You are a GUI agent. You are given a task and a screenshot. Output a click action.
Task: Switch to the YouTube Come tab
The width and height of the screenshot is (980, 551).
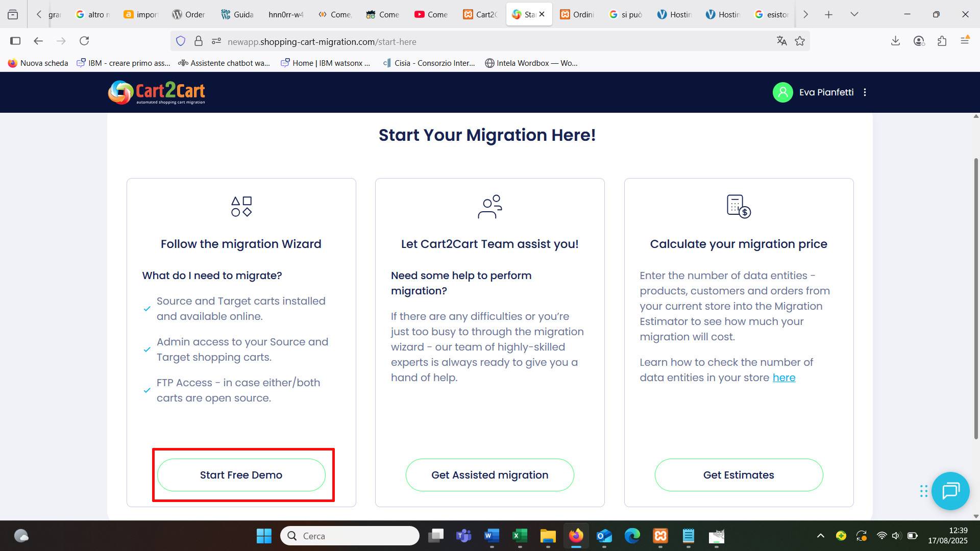click(431, 14)
